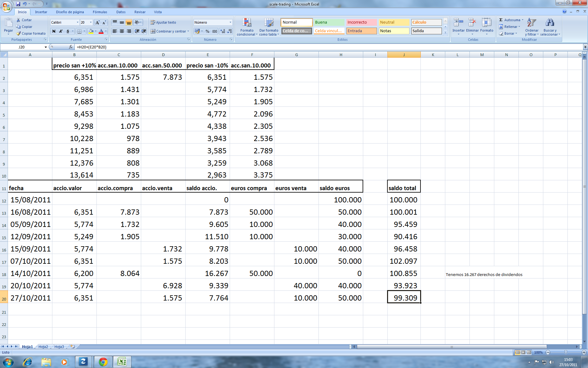Image resolution: width=588 pixels, height=368 pixels.
Task: Click the increase font size icon
Action: [97, 22]
